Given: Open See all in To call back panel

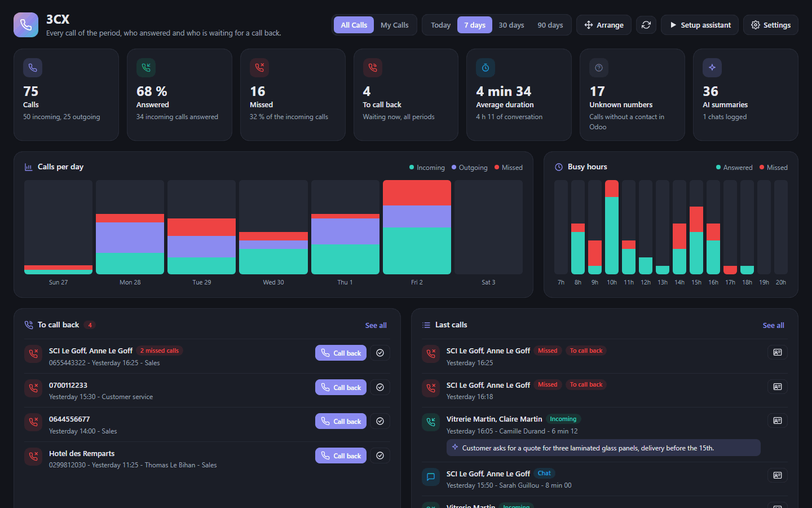Looking at the screenshot, I should 376,325.
